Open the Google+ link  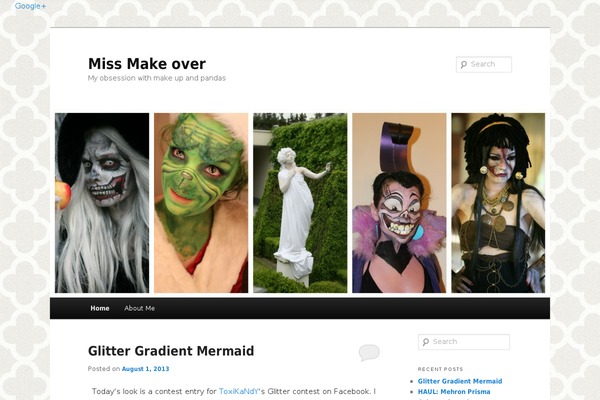[30, 6]
